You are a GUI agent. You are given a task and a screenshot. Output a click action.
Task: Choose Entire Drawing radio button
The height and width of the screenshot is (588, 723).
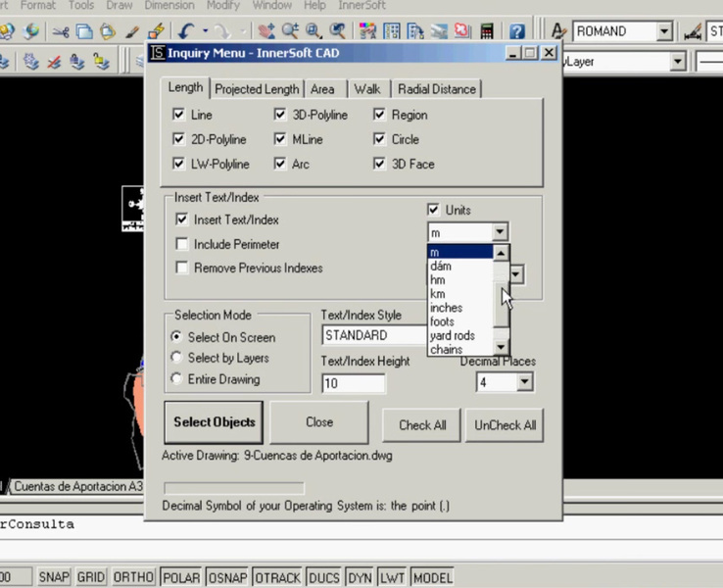tap(176, 378)
